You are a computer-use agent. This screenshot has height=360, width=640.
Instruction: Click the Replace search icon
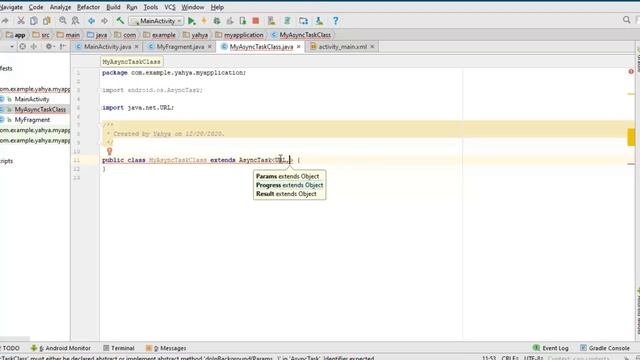tap(76, 21)
